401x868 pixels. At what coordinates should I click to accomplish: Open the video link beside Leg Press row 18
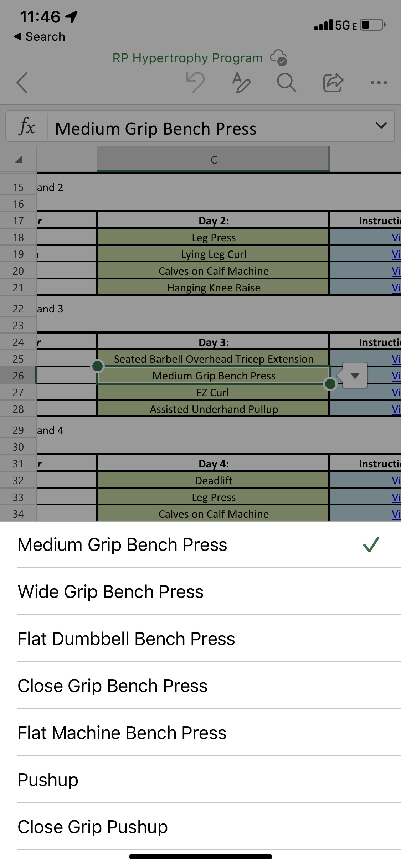(x=396, y=238)
